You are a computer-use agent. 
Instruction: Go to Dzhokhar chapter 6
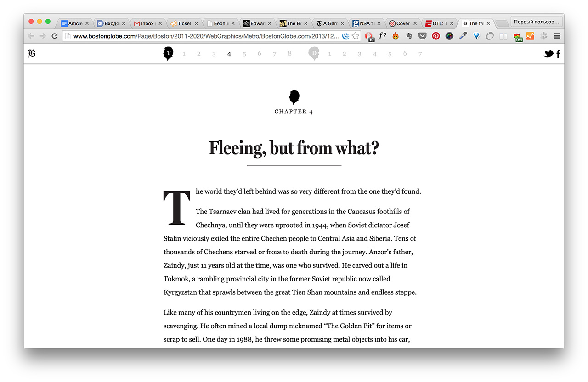pyautogui.click(x=405, y=54)
